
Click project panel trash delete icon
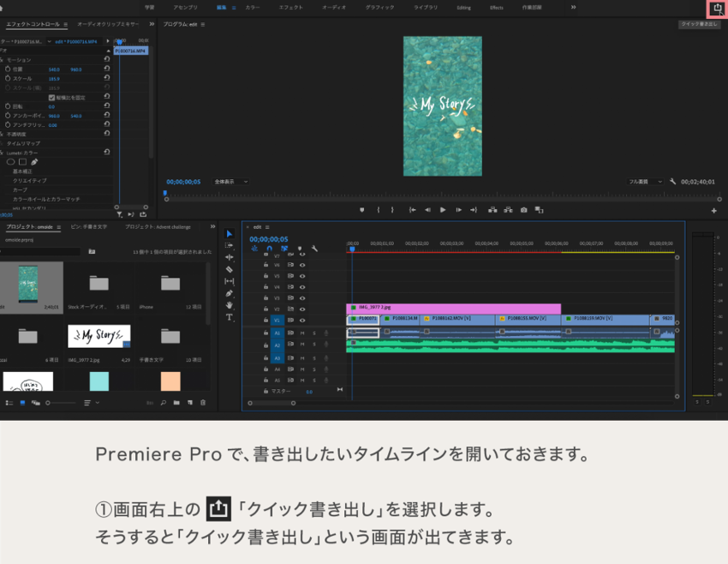click(x=203, y=403)
